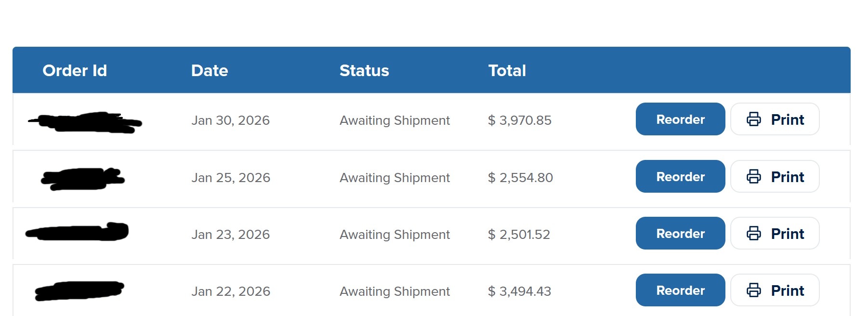This screenshot has height=316, width=868.
Task: Open the redacted order ID from Jan 25
Action: (83, 179)
